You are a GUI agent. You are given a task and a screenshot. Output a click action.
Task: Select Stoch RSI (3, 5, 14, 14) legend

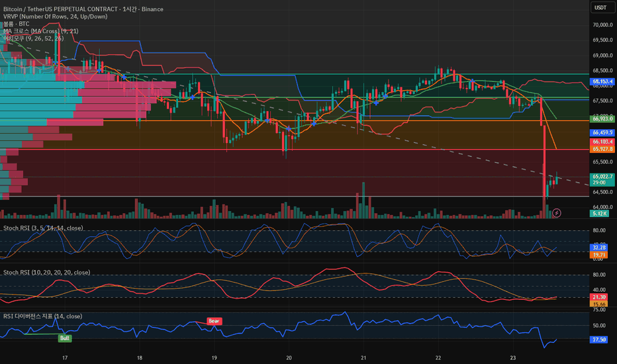point(43,228)
